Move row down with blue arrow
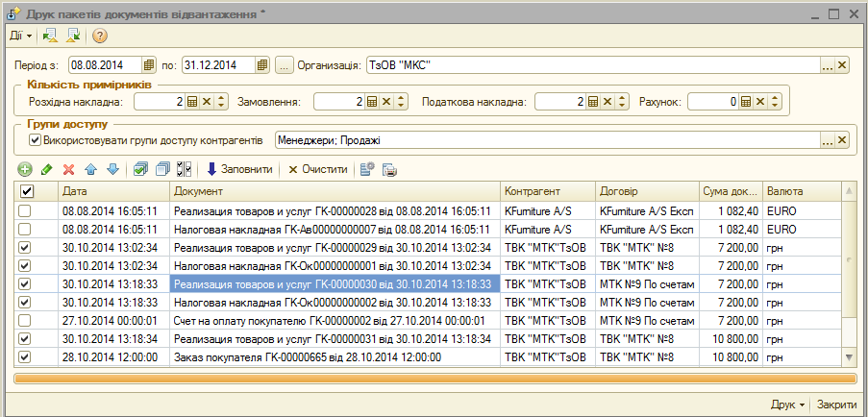This screenshot has height=417, width=868. point(112,169)
